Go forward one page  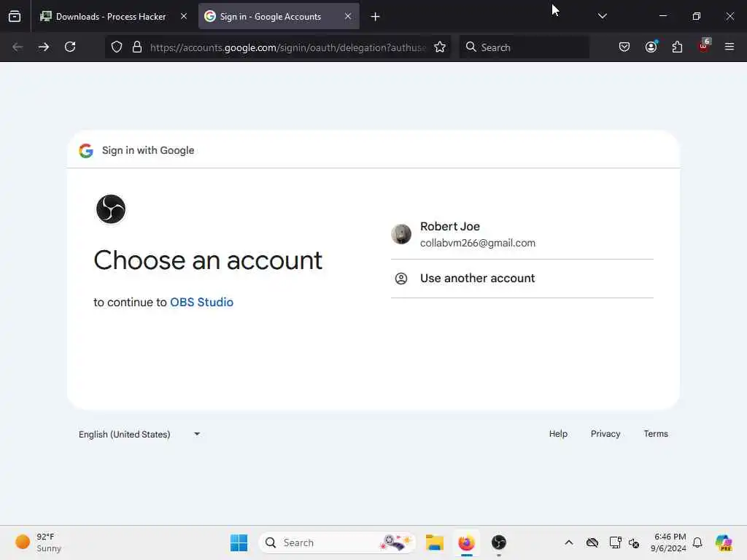[x=44, y=47]
